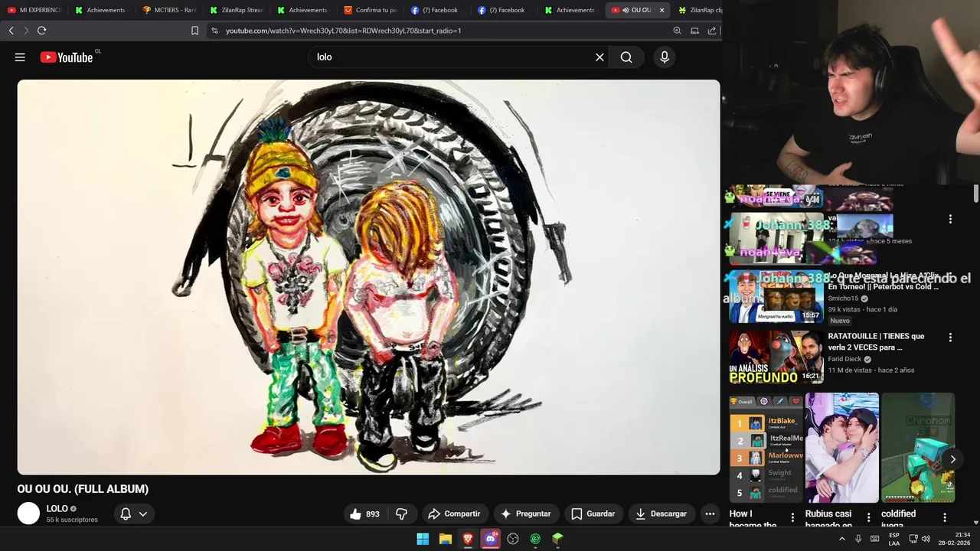Click the Compartir share button
The height and width of the screenshot is (551, 980).
[454, 514]
